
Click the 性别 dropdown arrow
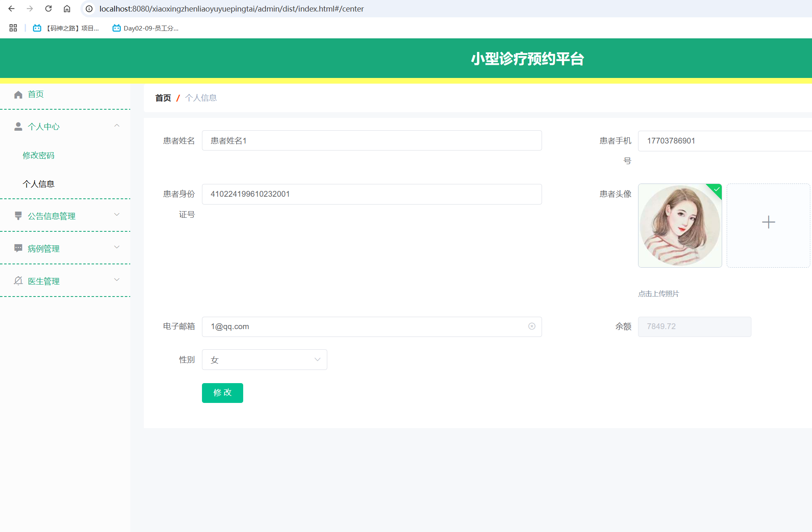317,360
